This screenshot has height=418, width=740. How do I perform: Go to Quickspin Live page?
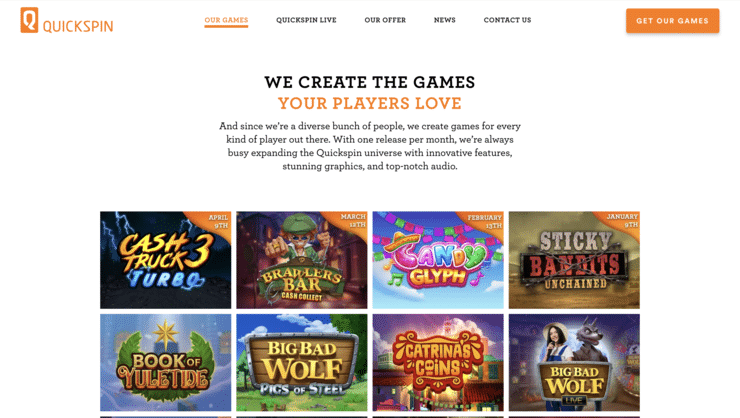pyautogui.click(x=306, y=20)
